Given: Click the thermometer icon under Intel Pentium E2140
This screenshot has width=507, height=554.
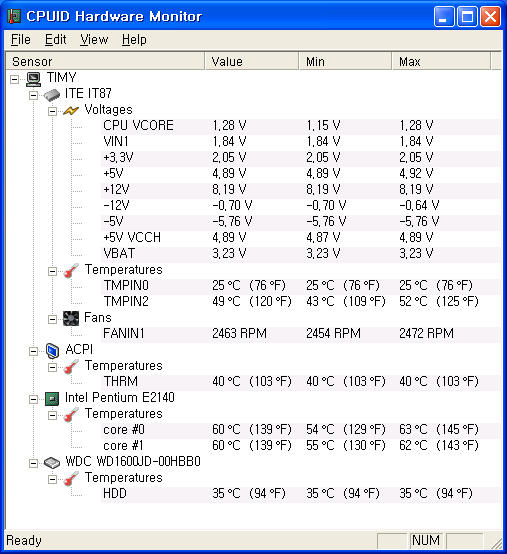Looking at the screenshot, I should click(71, 415).
